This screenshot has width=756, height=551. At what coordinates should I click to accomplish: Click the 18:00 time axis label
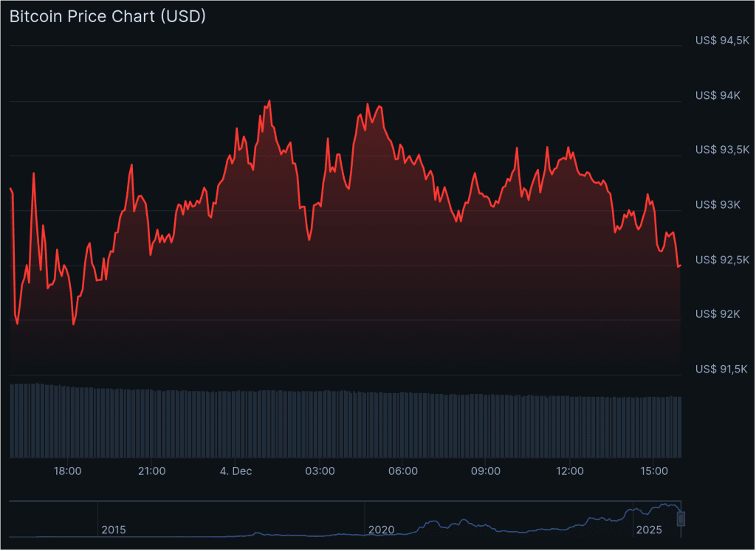pos(68,471)
